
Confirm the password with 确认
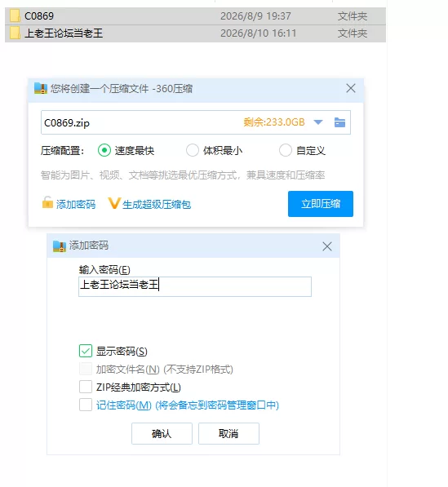(162, 433)
